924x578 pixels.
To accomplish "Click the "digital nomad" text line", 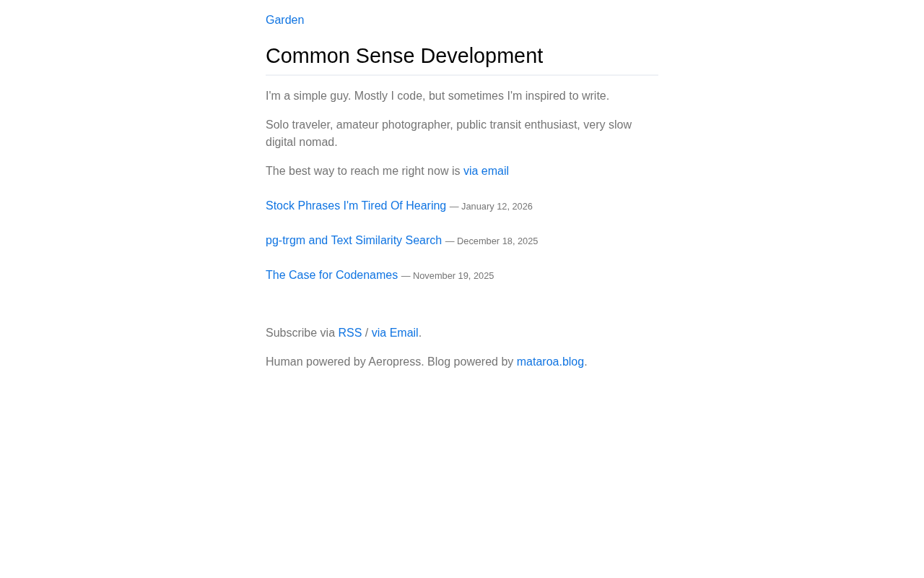I will pyautogui.click(x=301, y=142).
